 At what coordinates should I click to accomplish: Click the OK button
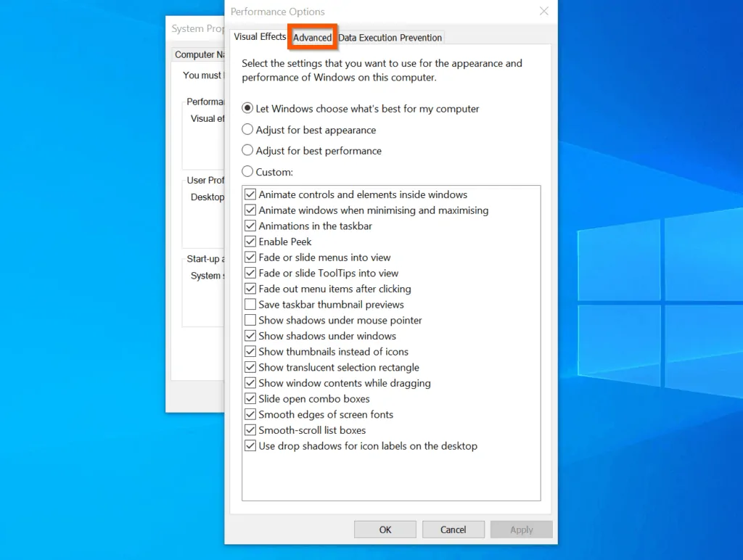(385, 530)
